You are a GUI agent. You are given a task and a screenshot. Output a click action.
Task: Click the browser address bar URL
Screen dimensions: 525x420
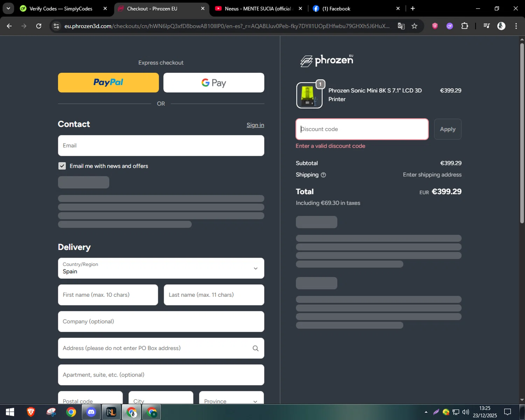tap(227, 26)
